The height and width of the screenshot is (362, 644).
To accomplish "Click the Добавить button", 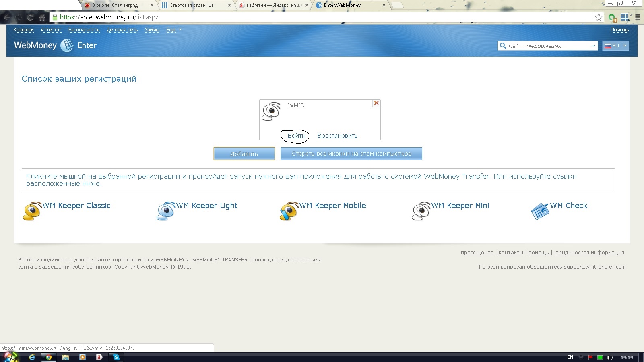I will tap(244, 154).
